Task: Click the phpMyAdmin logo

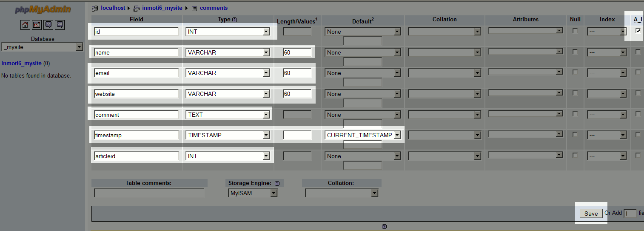Action: pyautogui.click(x=43, y=10)
